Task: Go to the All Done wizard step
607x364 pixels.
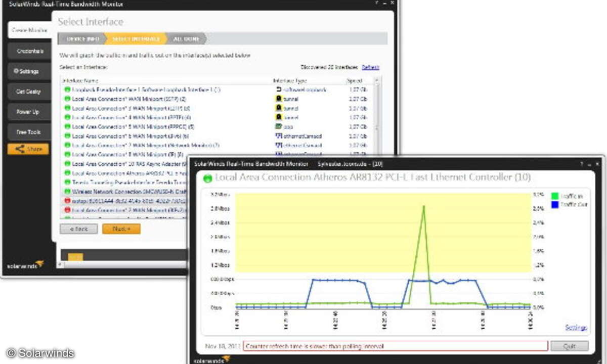Action: click(x=186, y=39)
